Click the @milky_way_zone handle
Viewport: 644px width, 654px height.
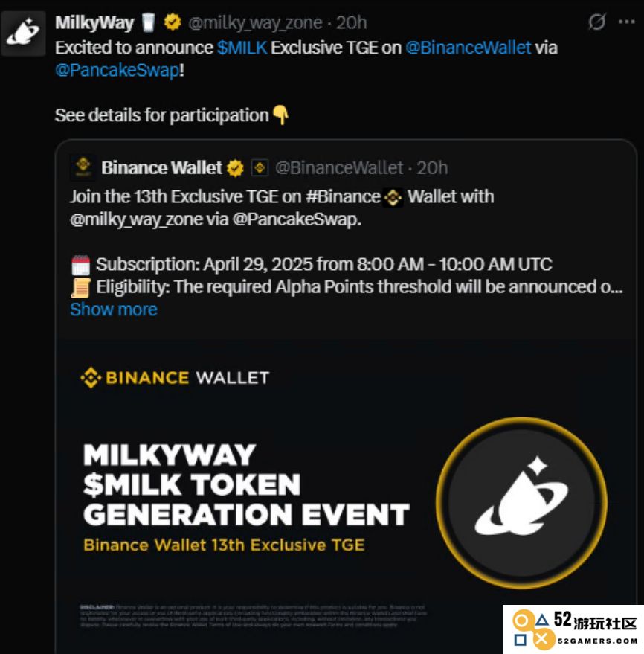(255, 23)
